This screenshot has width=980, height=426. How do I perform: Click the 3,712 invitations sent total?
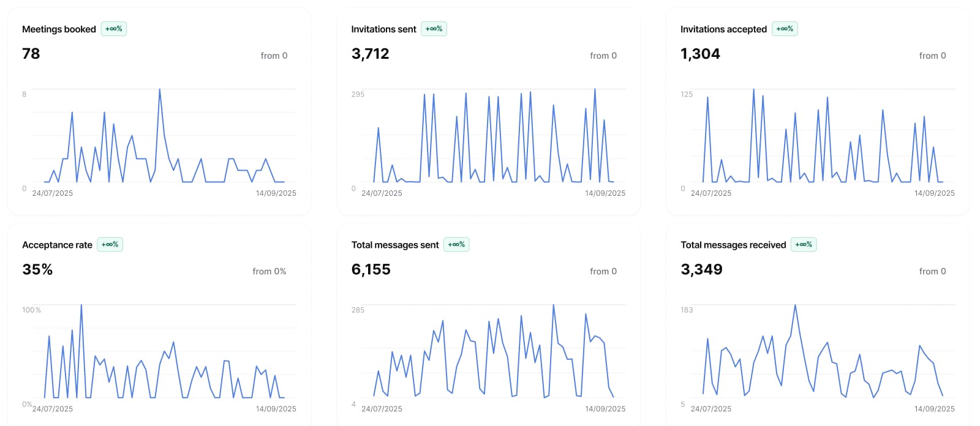[370, 54]
